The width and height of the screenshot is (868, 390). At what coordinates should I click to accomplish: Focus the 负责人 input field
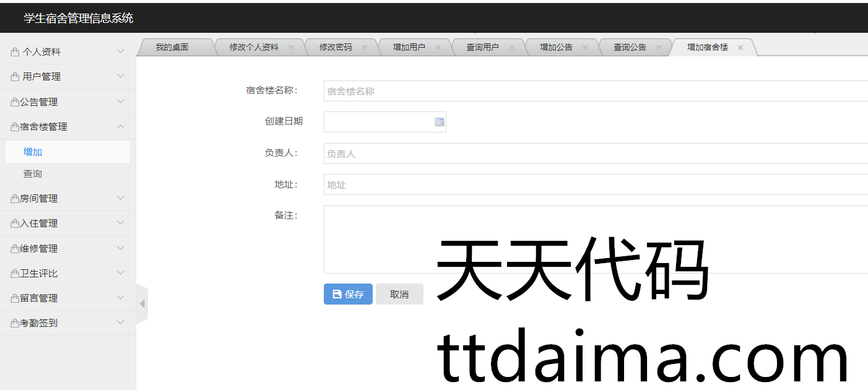tap(594, 154)
